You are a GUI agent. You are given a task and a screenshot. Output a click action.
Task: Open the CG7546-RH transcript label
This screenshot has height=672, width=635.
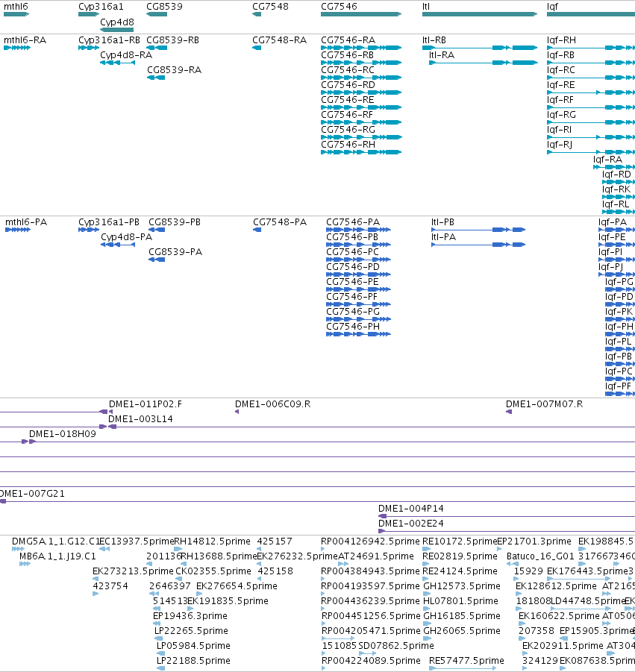tap(348, 145)
